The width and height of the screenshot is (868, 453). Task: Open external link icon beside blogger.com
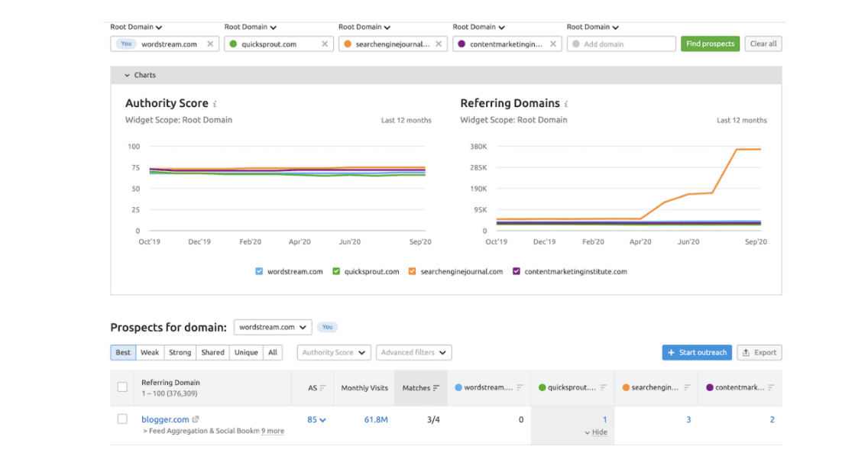196,419
